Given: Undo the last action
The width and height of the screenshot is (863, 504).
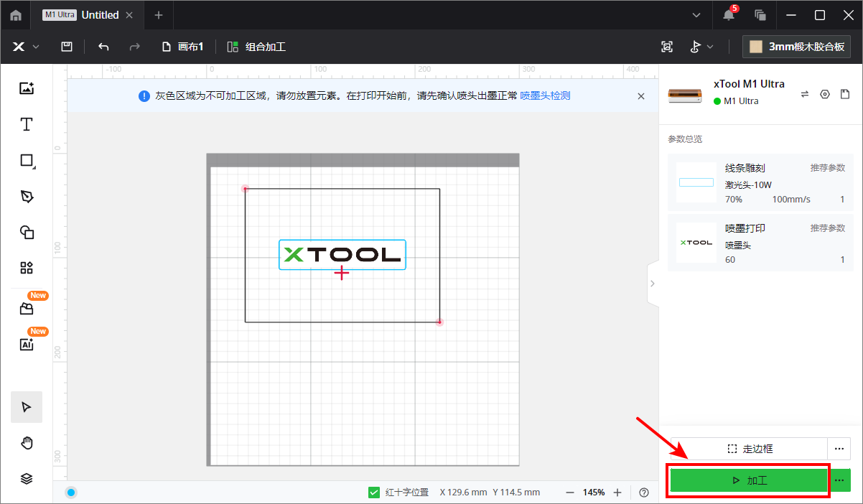Looking at the screenshot, I should [103, 47].
